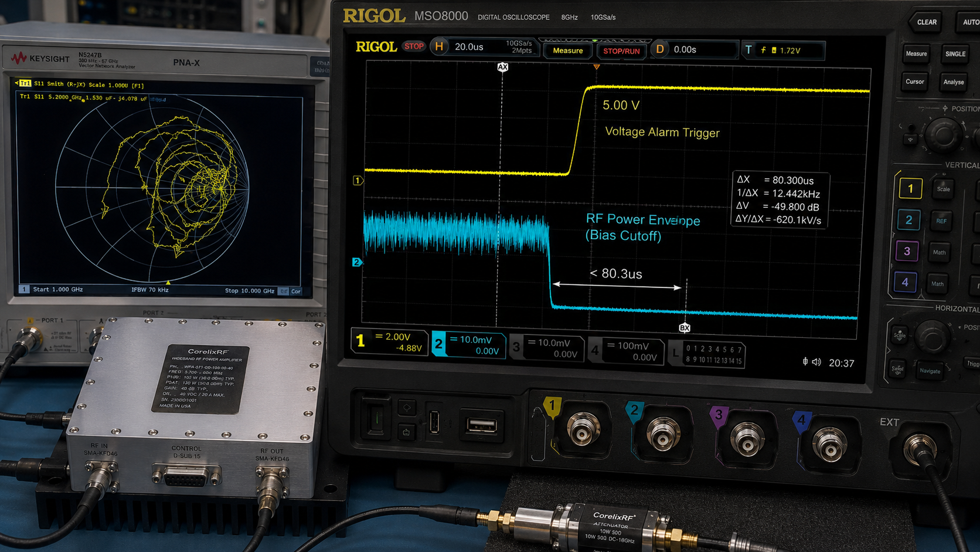The width and height of the screenshot is (980, 552).
Task: Push the purple channel 3 key
Action: point(907,252)
